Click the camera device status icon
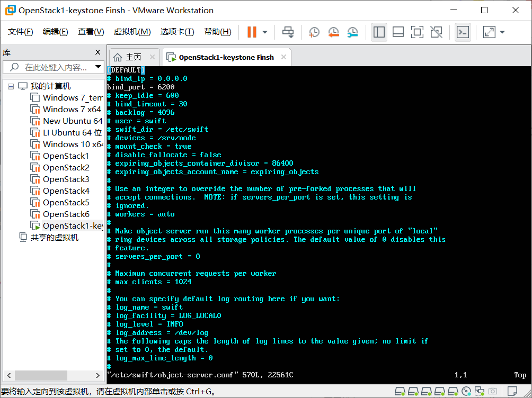 coord(493,392)
